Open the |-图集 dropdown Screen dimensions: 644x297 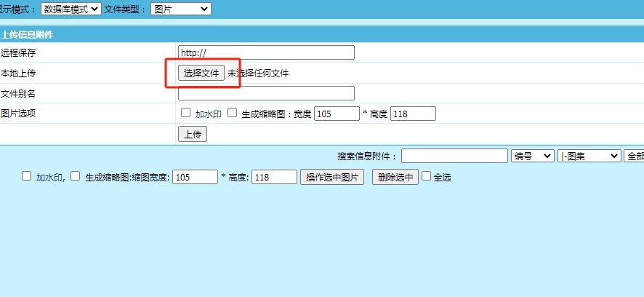coord(589,156)
